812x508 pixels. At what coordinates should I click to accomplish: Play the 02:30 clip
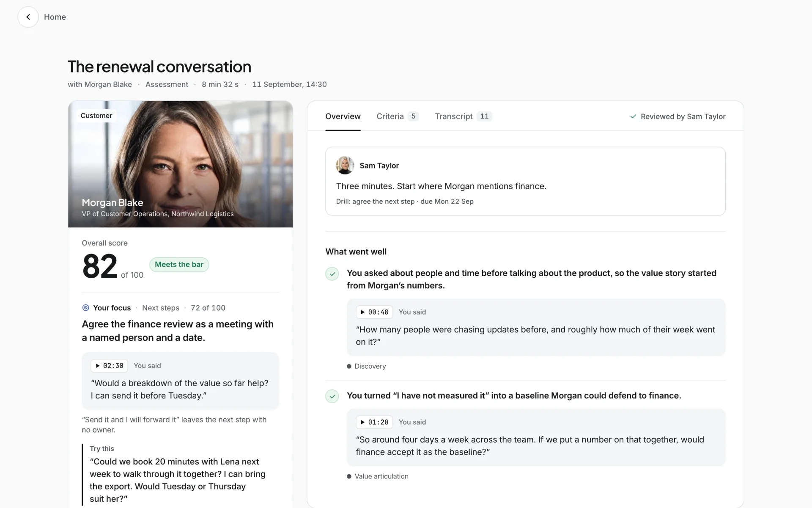point(109,366)
